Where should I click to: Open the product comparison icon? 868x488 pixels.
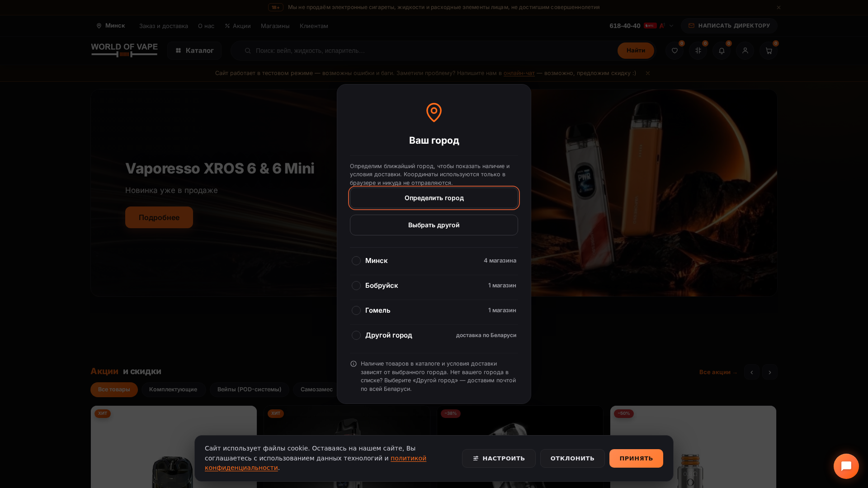(698, 51)
